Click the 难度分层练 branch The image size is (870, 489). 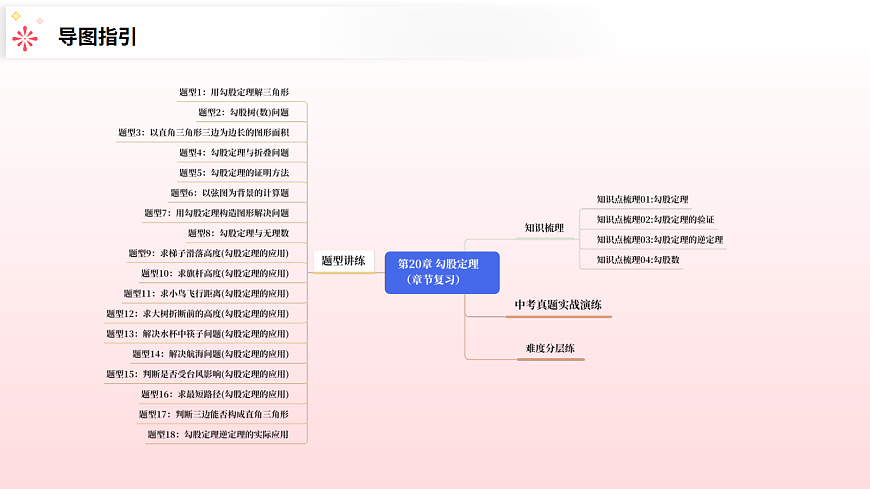pyautogui.click(x=550, y=348)
